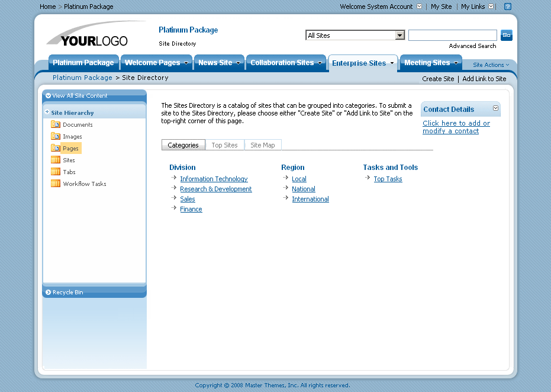551x392 pixels.
Task: Open Advanced Search
Action: point(472,46)
